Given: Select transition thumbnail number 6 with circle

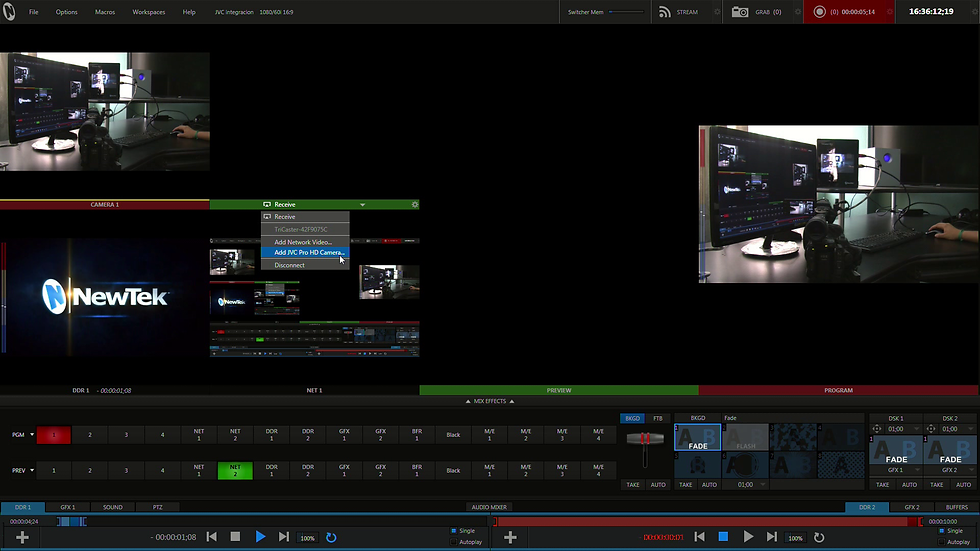Looking at the screenshot, I should [x=746, y=465].
